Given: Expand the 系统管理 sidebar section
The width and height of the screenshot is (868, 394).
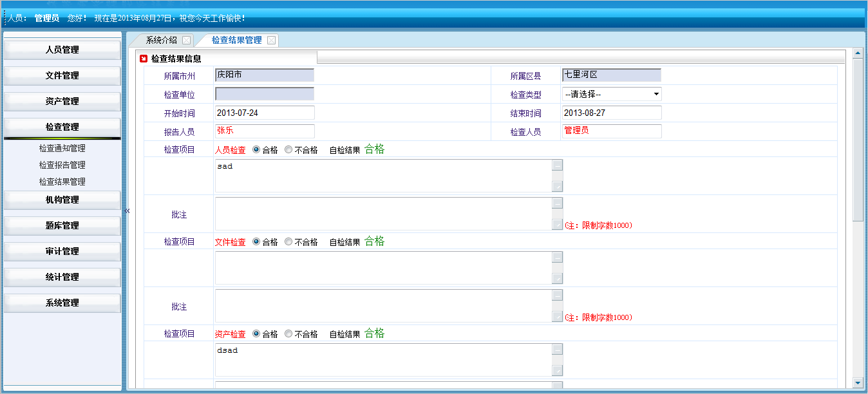Looking at the screenshot, I should (62, 303).
